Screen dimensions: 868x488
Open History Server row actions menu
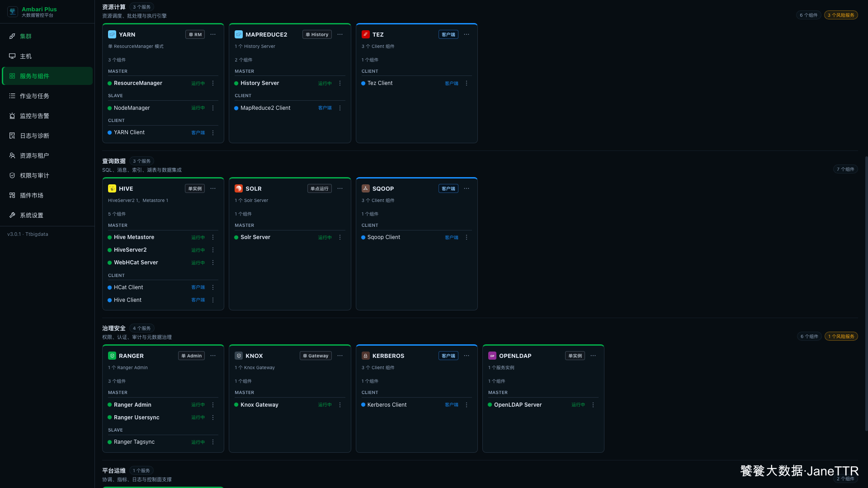click(x=340, y=83)
